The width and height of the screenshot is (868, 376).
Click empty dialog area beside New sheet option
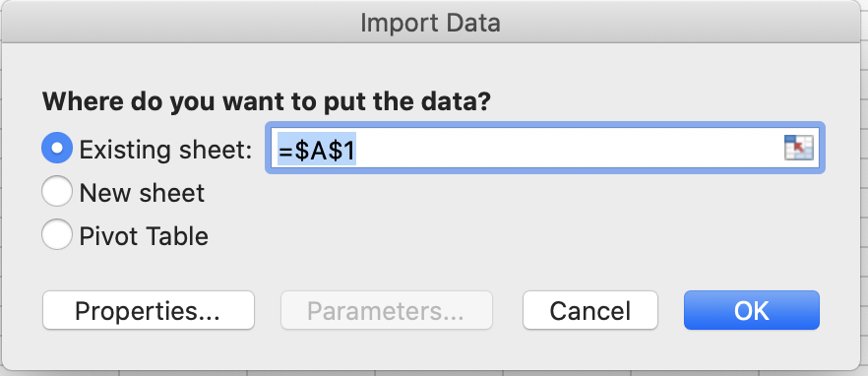coord(498,193)
